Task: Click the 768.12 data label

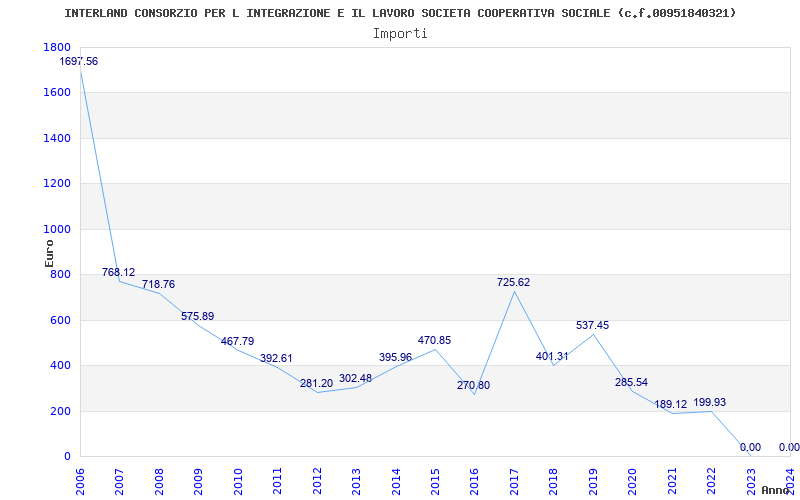Action: (118, 272)
